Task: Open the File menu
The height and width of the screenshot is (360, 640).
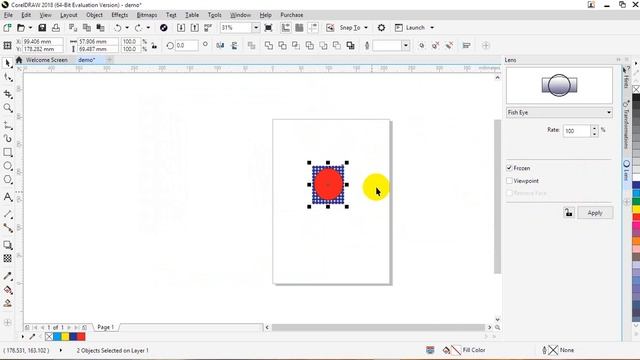Action: (8, 15)
